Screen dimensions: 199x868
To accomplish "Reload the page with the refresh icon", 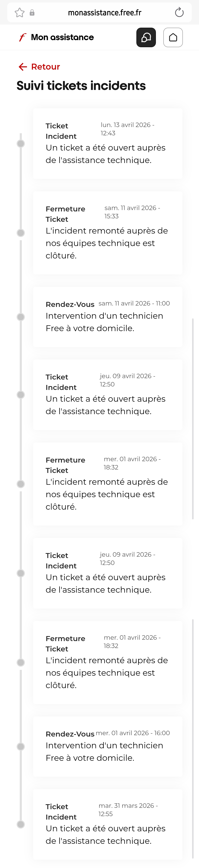I will [179, 12].
